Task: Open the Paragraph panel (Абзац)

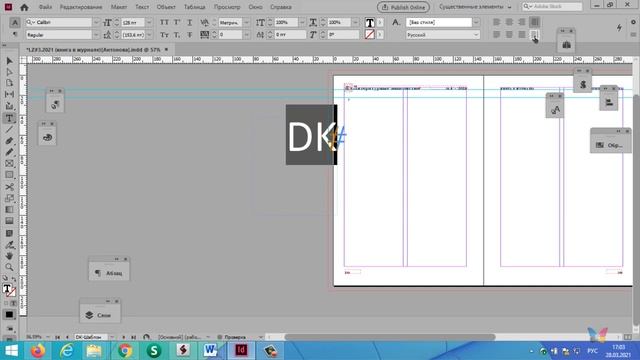Action: point(109,273)
